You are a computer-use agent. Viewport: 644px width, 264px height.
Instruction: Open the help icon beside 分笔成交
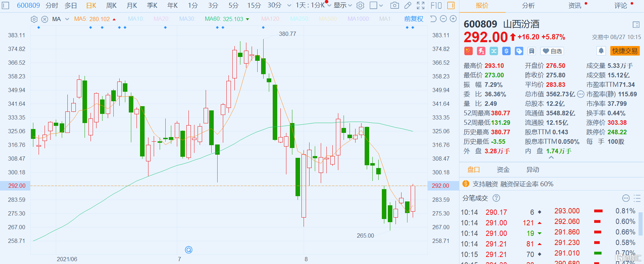coord(496,198)
